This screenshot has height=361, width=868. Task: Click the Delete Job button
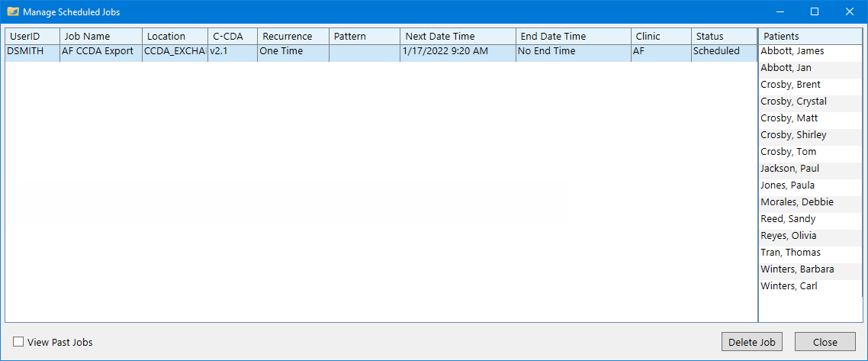(x=751, y=342)
